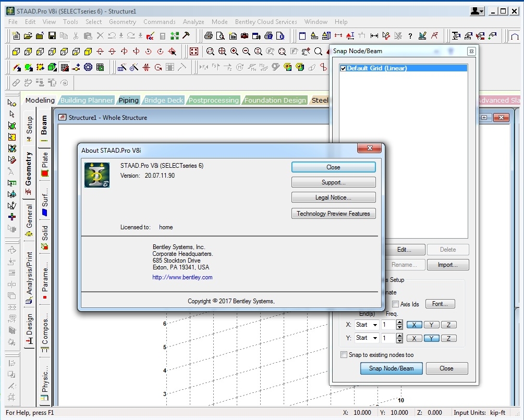Enable the Axis Ids checkbox

[x=395, y=304]
